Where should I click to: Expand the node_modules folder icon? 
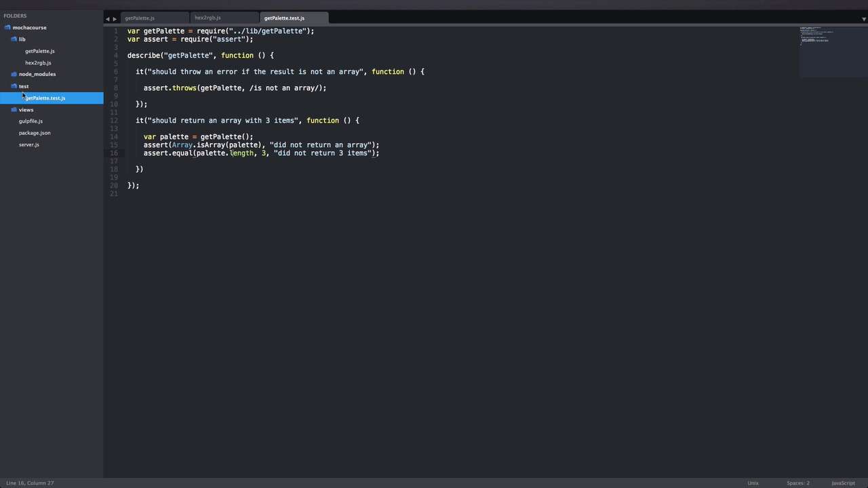14,74
